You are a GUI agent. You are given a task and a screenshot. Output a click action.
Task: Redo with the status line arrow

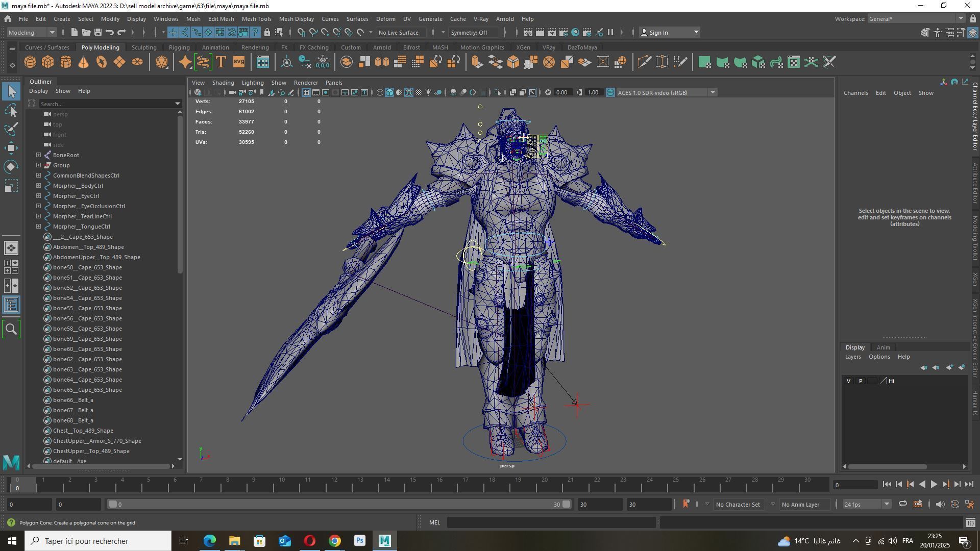click(121, 33)
